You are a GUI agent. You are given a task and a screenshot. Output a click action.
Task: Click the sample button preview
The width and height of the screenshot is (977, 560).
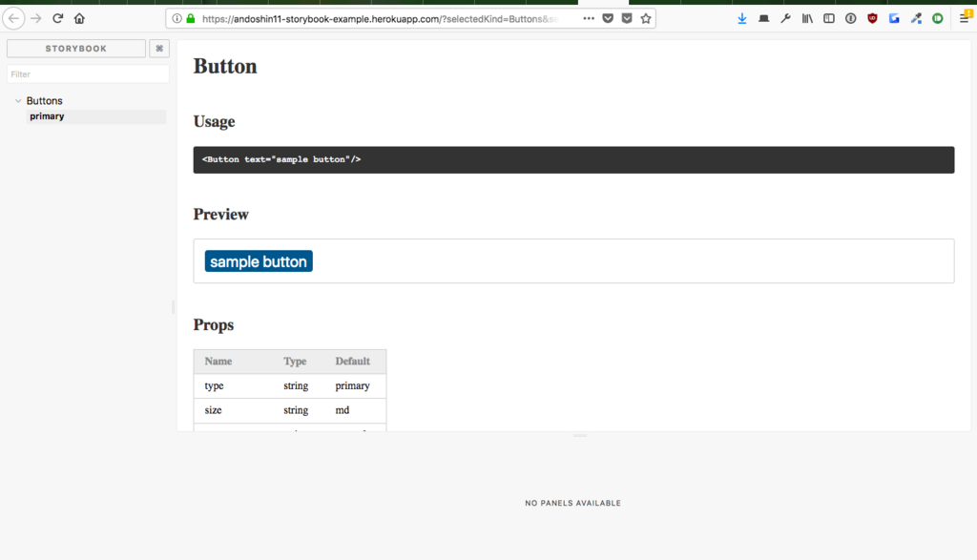coord(259,261)
